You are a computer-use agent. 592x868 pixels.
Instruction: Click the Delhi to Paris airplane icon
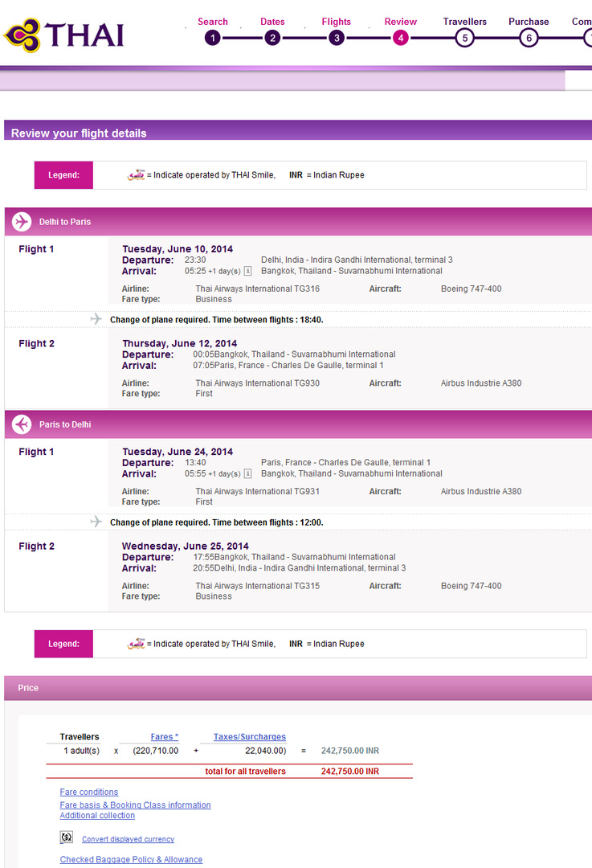22,222
